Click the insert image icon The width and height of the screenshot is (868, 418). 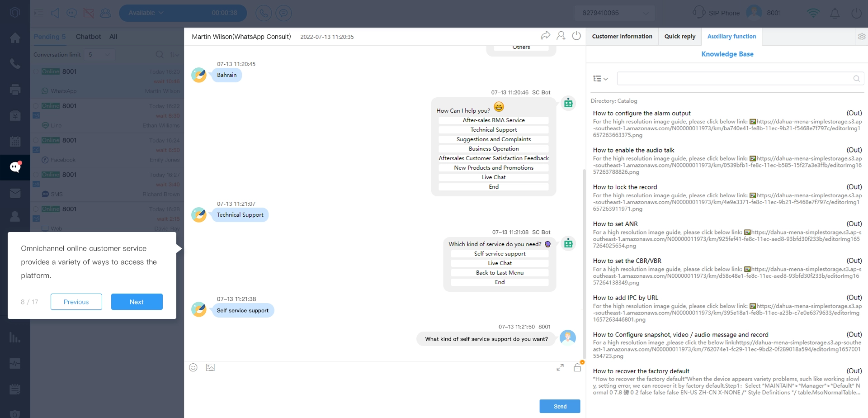210,367
